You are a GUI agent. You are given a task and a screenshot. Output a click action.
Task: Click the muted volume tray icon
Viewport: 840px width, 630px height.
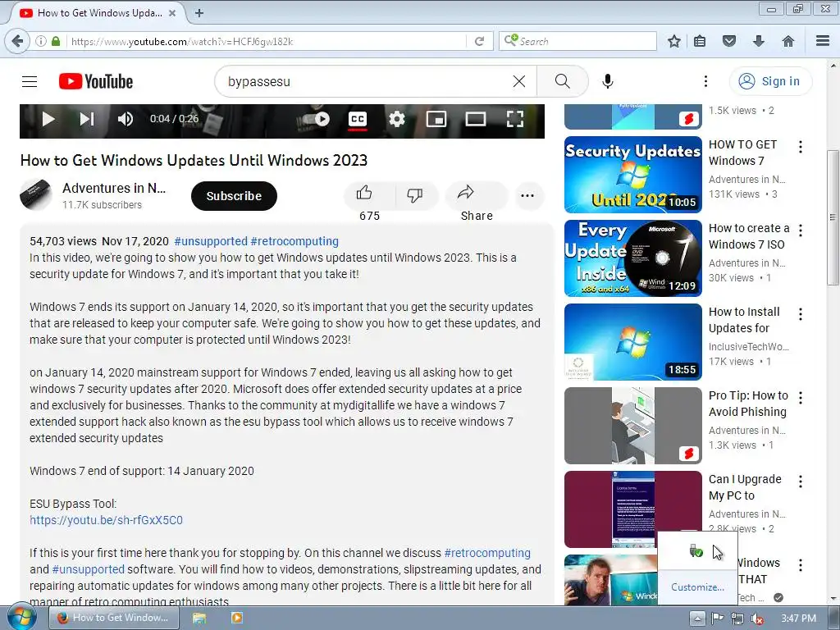(x=757, y=619)
